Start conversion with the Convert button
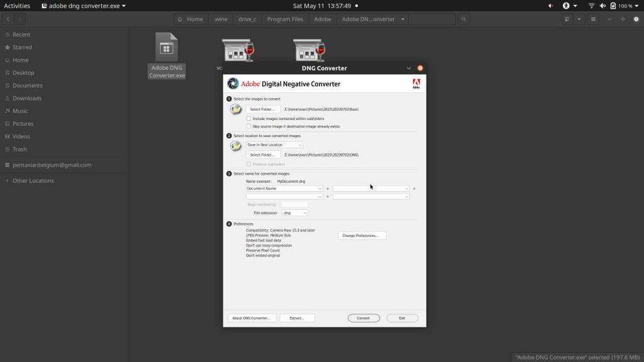The width and height of the screenshot is (644, 362). [x=364, y=318]
